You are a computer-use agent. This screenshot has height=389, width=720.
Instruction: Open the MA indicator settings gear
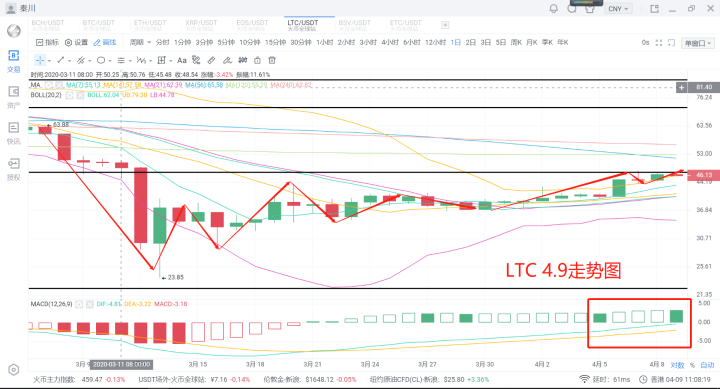pos(49,85)
